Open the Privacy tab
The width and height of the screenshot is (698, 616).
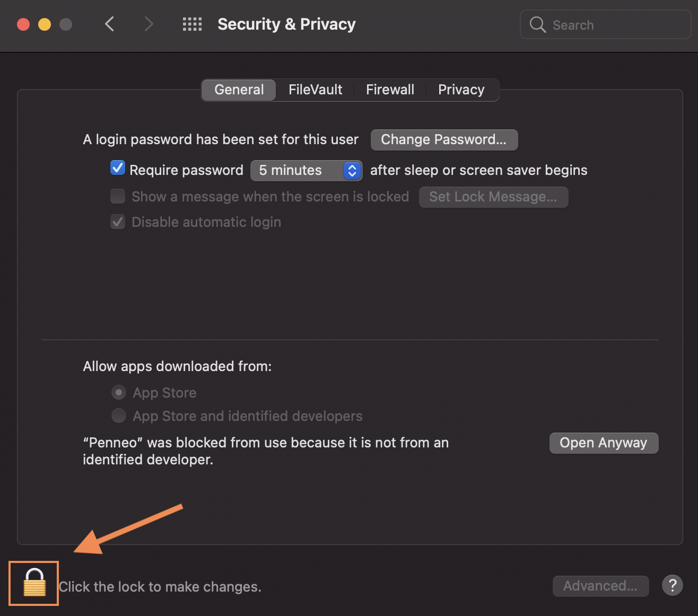(461, 90)
